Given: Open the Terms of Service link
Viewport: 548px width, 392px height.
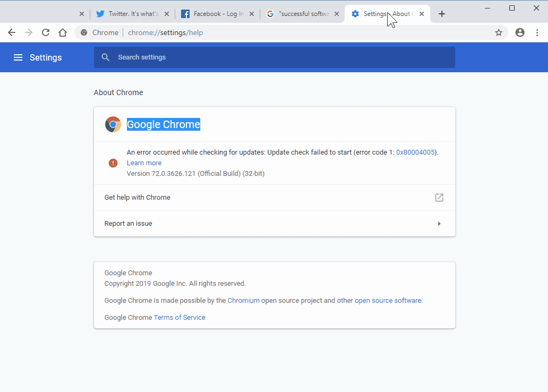Looking at the screenshot, I should click(179, 318).
